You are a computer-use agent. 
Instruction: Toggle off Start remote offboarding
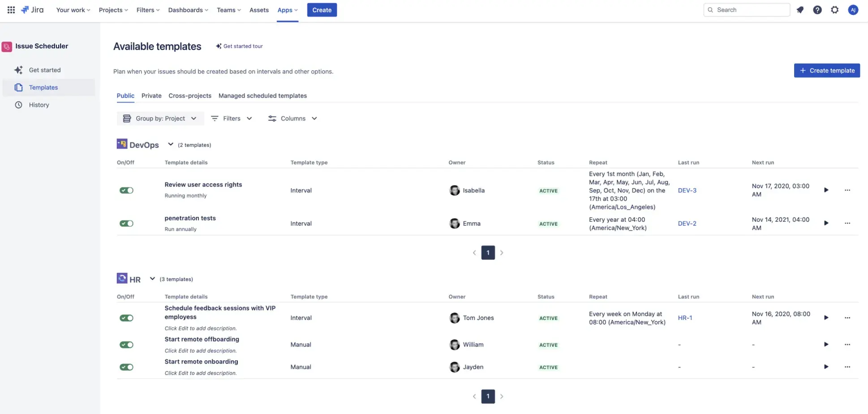click(x=126, y=345)
